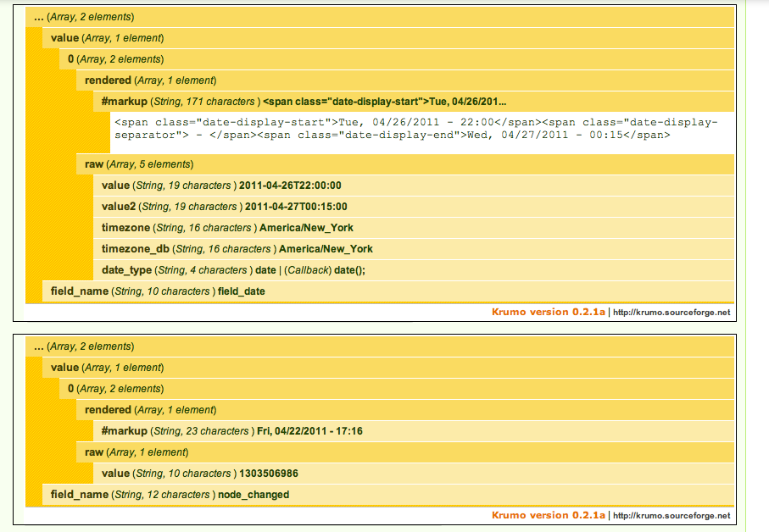Select value row 2011-04-26T22:00:00
769x532 pixels.
coord(414,186)
